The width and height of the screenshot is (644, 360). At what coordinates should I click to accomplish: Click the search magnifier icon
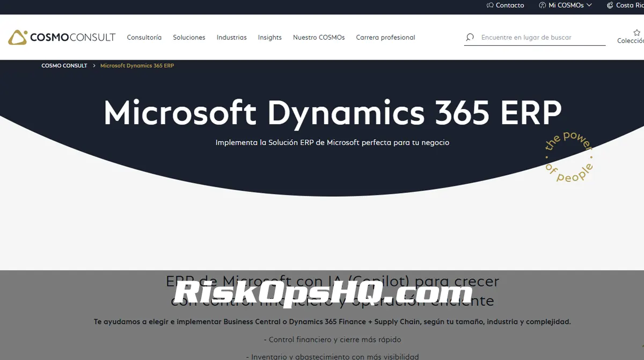[470, 38]
